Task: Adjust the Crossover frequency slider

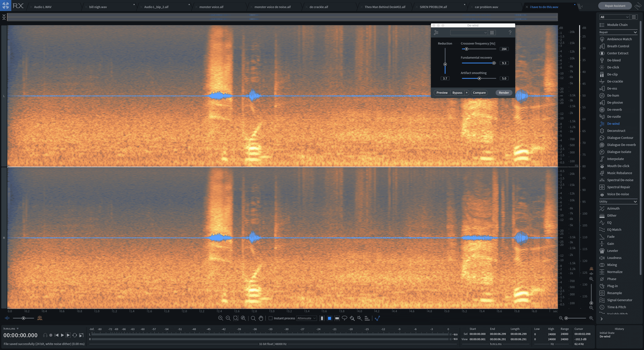Action: (x=466, y=49)
